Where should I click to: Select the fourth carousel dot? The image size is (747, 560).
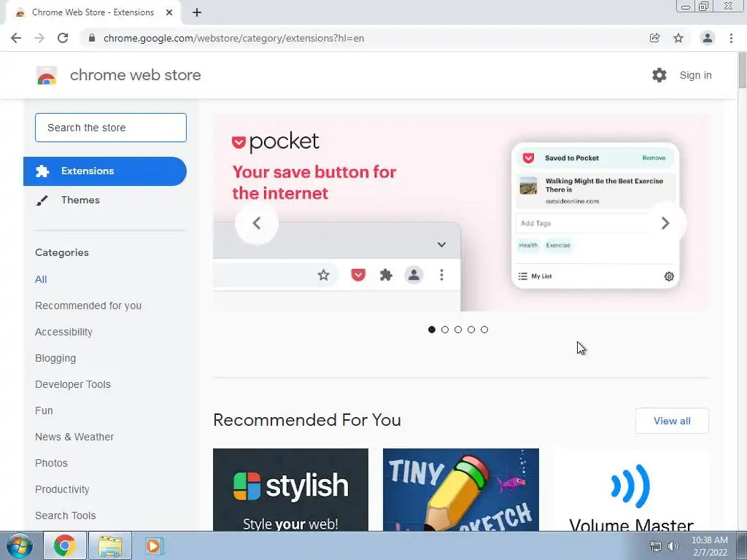471,330
